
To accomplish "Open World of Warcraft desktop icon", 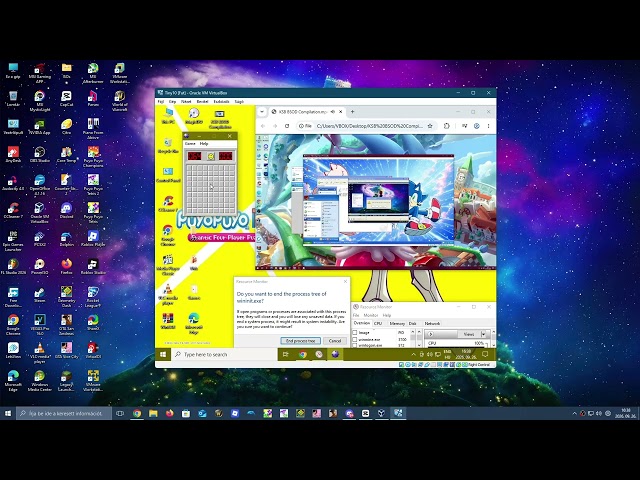I will point(120,101).
